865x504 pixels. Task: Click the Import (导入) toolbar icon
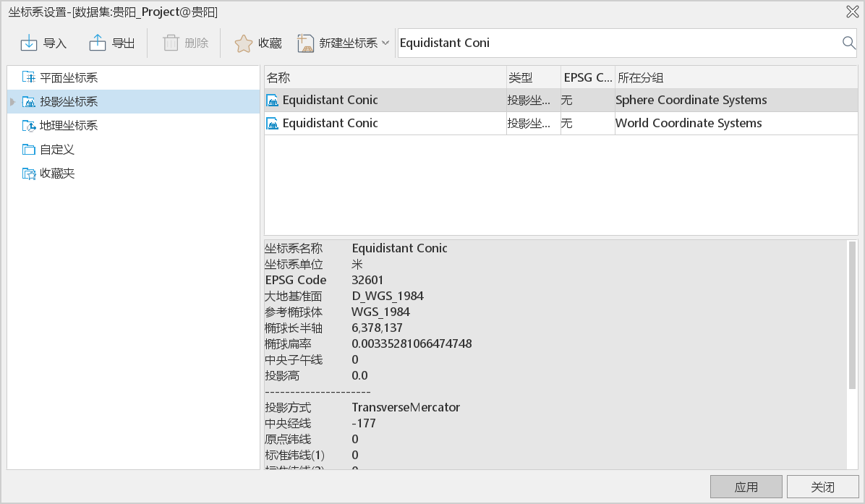tap(29, 43)
